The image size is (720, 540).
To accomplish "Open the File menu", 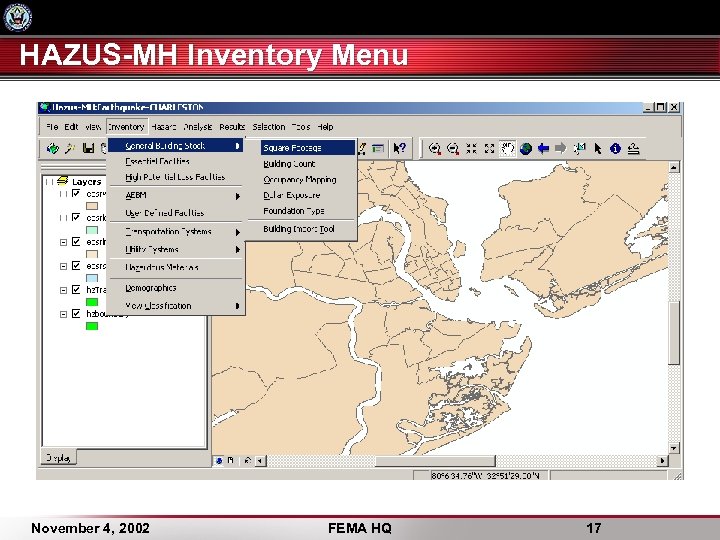I will coord(52,127).
